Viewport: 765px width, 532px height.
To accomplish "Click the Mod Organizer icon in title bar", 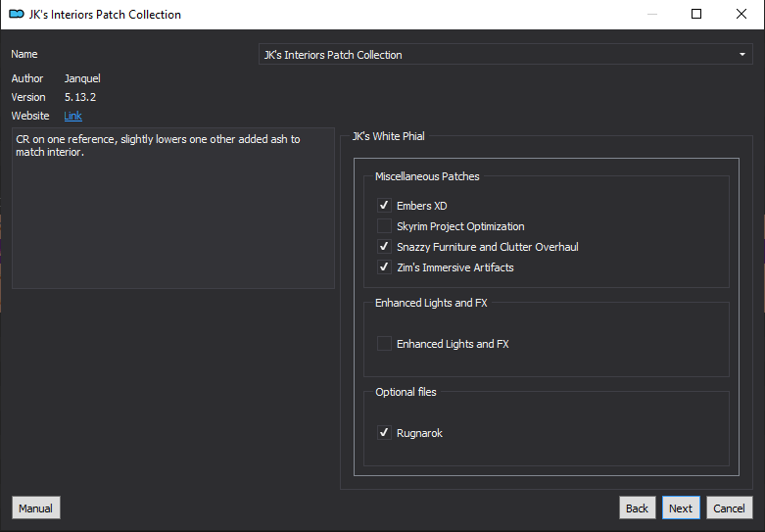I will (x=17, y=14).
